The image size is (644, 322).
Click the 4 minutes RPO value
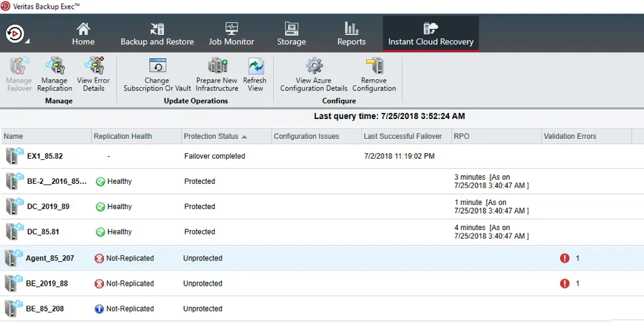coord(492,231)
